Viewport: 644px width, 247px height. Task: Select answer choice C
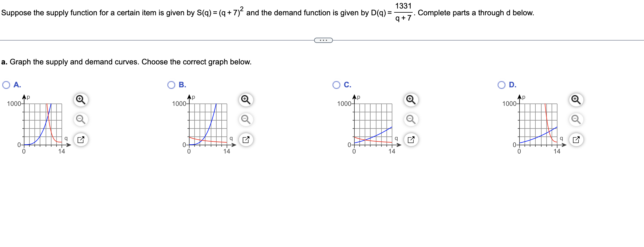336,85
